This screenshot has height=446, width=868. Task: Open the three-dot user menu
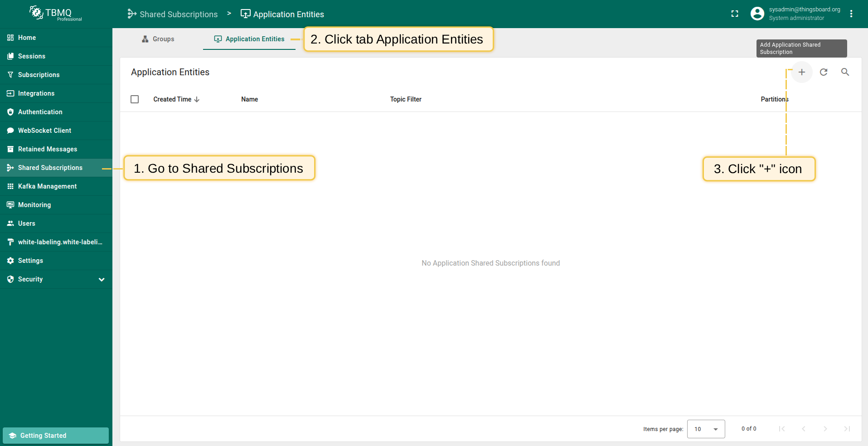[x=851, y=14]
